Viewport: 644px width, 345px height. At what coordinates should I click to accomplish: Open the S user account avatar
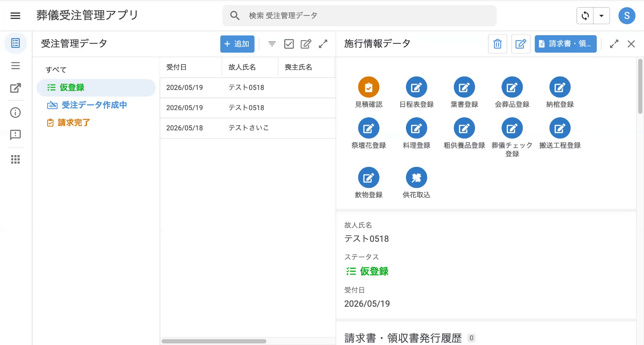click(x=627, y=16)
